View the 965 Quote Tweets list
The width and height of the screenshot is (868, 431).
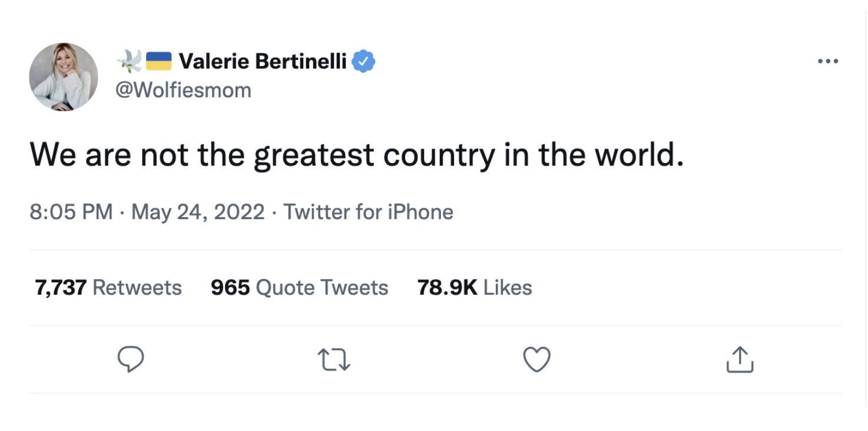[x=299, y=287]
